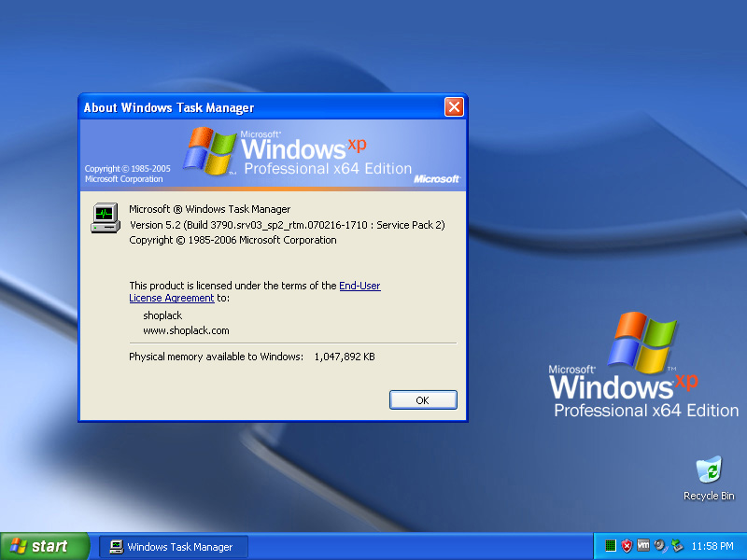Click the "Version 5.2 (Build 3790..." line
This screenshot has height=560, width=747.
[288, 225]
